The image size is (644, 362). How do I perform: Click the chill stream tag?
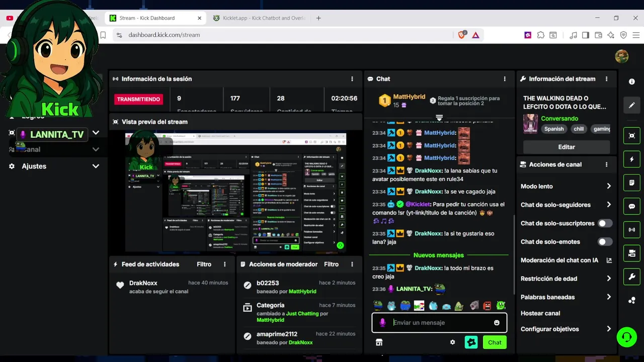tap(579, 129)
